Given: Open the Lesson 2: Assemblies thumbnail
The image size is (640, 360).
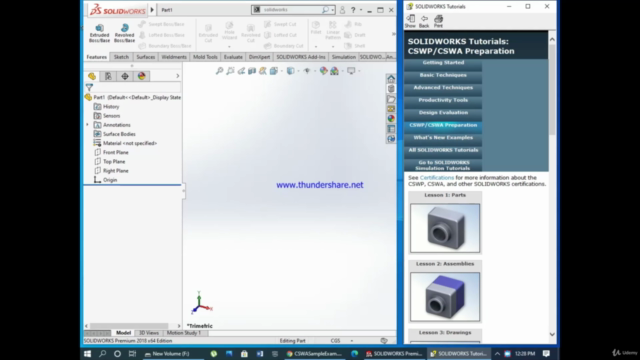Looking at the screenshot, I should click(x=445, y=297).
